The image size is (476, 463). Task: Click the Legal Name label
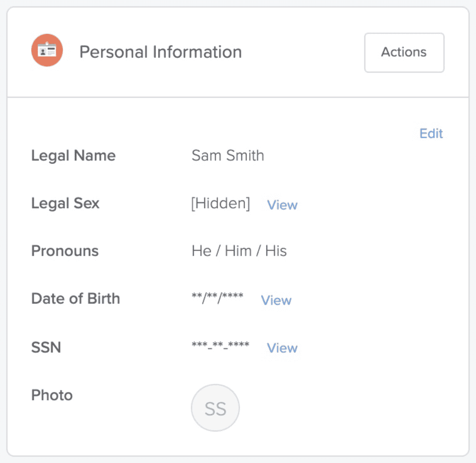click(x=73, y=156)
